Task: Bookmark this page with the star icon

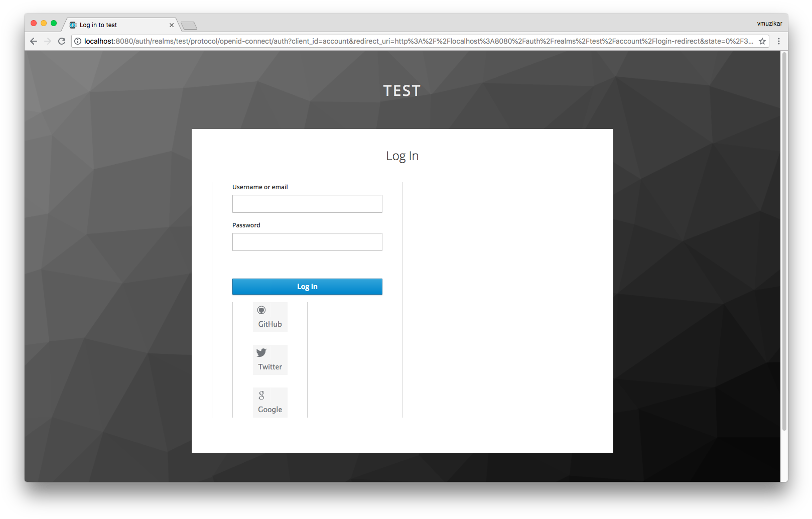Action: click(762, 41)
